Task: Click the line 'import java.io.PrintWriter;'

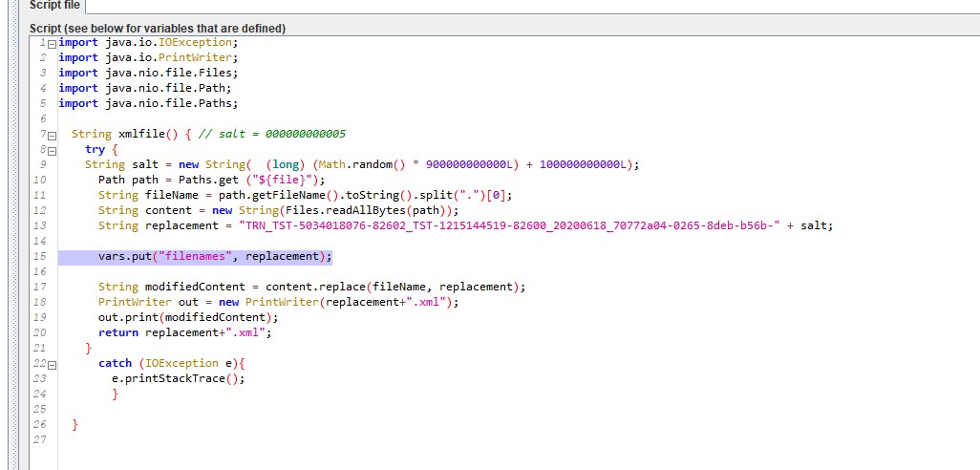Action: tap(149, 57)
